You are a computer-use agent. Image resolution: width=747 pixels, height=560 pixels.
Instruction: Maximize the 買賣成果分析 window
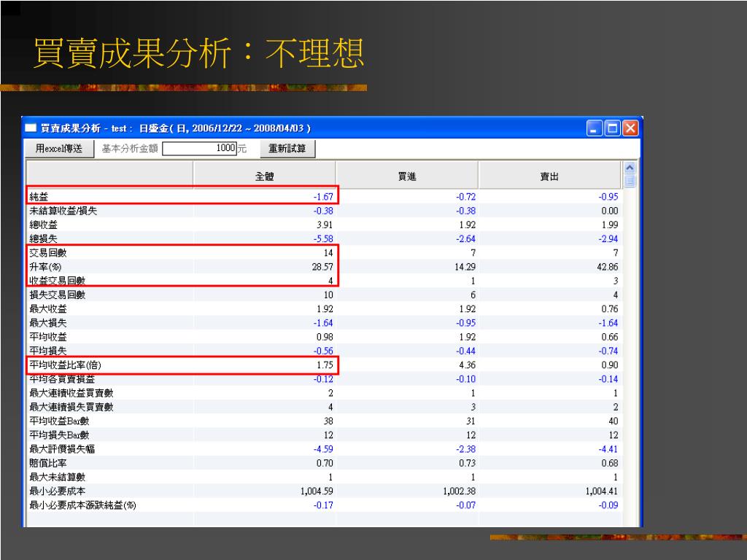613,128
